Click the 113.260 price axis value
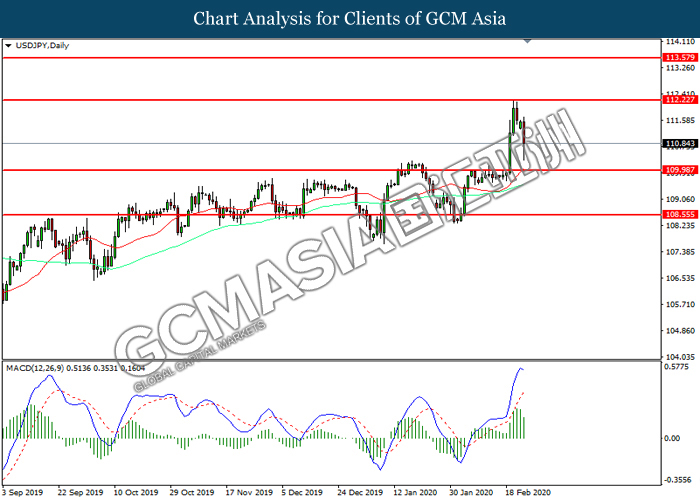The height and width of the screenshot is (500, 700). coord(680,68)
